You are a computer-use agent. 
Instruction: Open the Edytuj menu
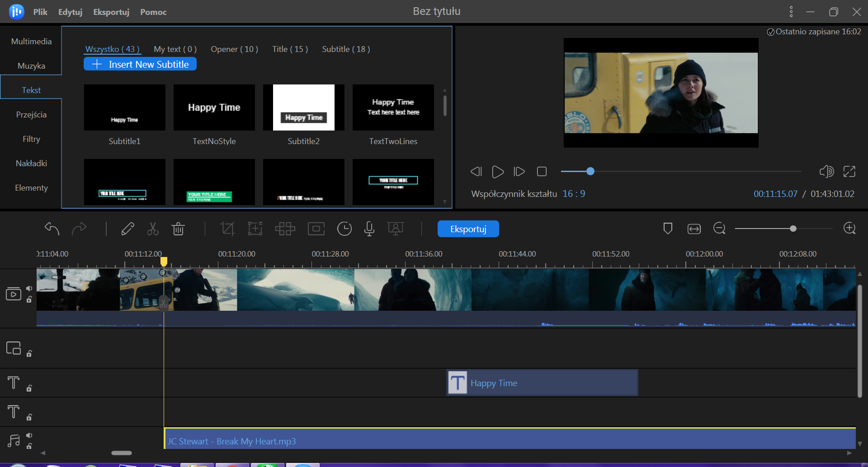70,12
